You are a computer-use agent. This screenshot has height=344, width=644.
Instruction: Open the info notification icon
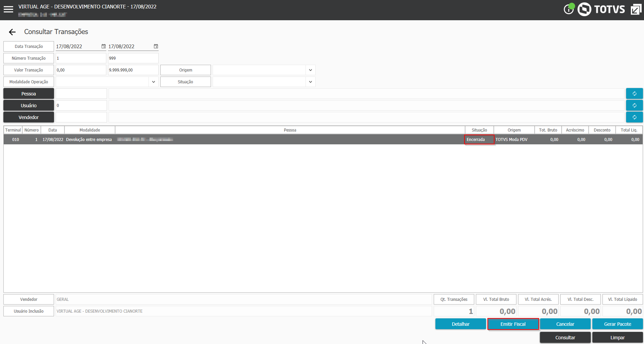point(569,9)
